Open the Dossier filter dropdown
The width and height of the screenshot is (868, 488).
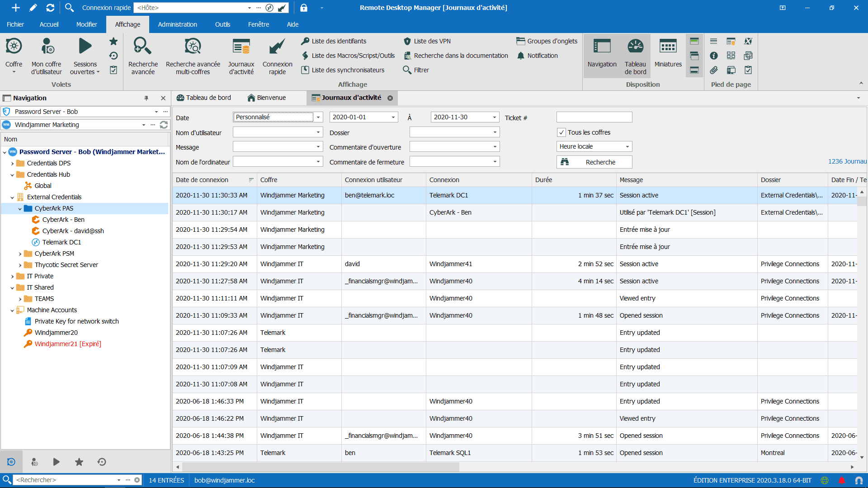click(x=495, y=132)
